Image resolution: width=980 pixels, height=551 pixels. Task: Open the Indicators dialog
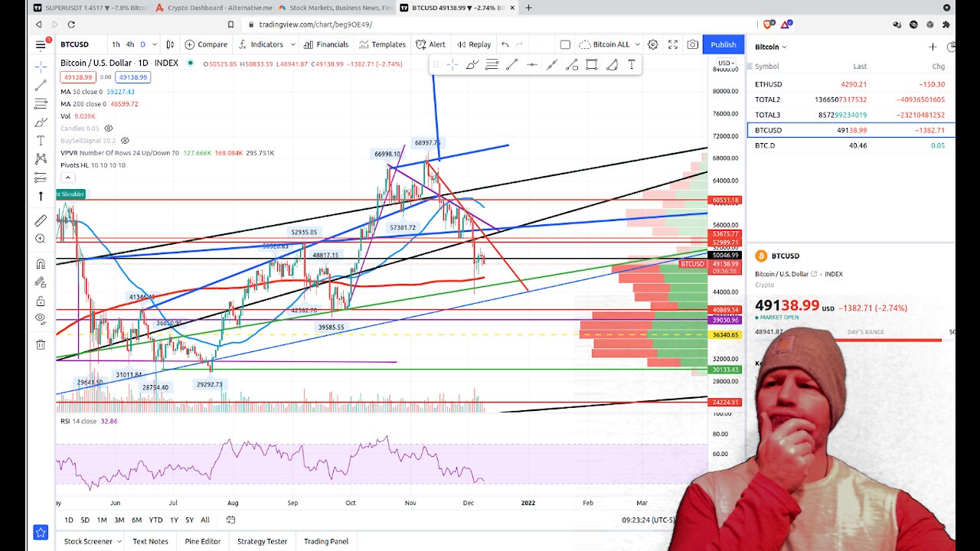pos(260,44)
